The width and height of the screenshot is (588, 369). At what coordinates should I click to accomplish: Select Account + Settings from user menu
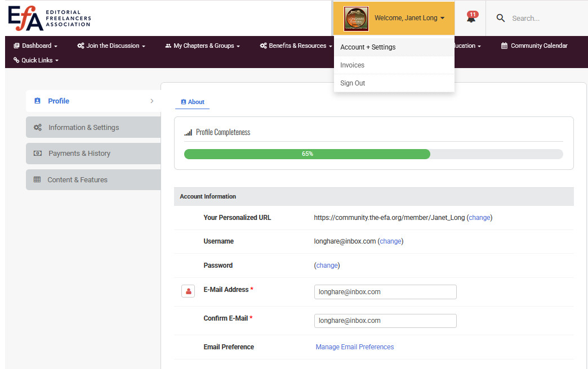click(368, 47)
